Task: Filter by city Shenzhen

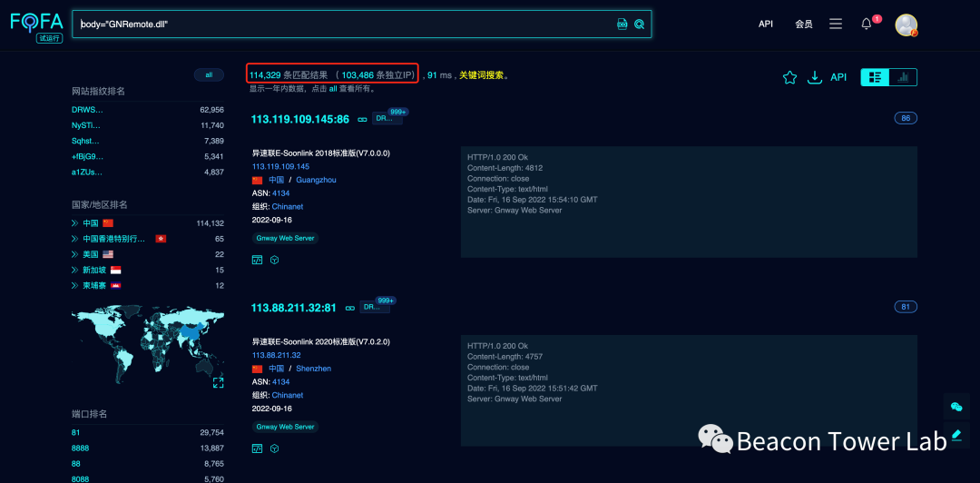Action: (314, 369)
